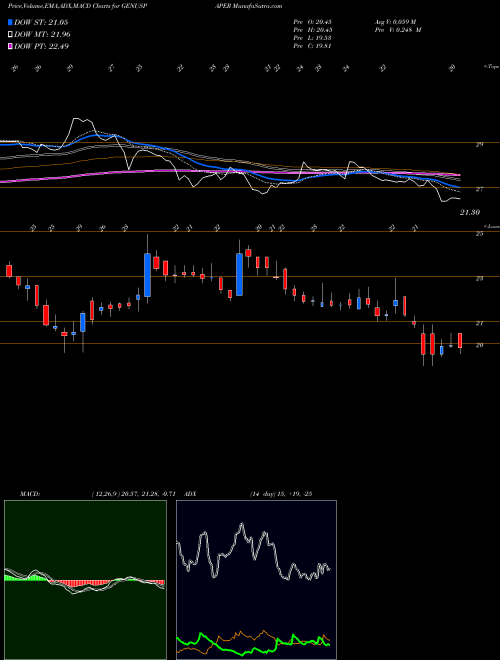Click the white DOW MT legend swatch
Screen dimensions: 500x660
pyautogui.click(x=10, y=35)
